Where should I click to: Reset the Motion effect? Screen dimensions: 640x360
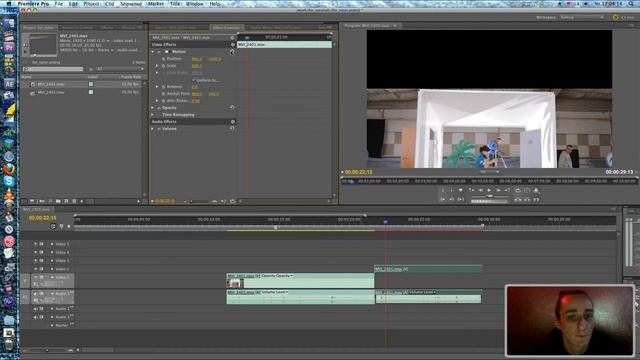click(232, 52)
